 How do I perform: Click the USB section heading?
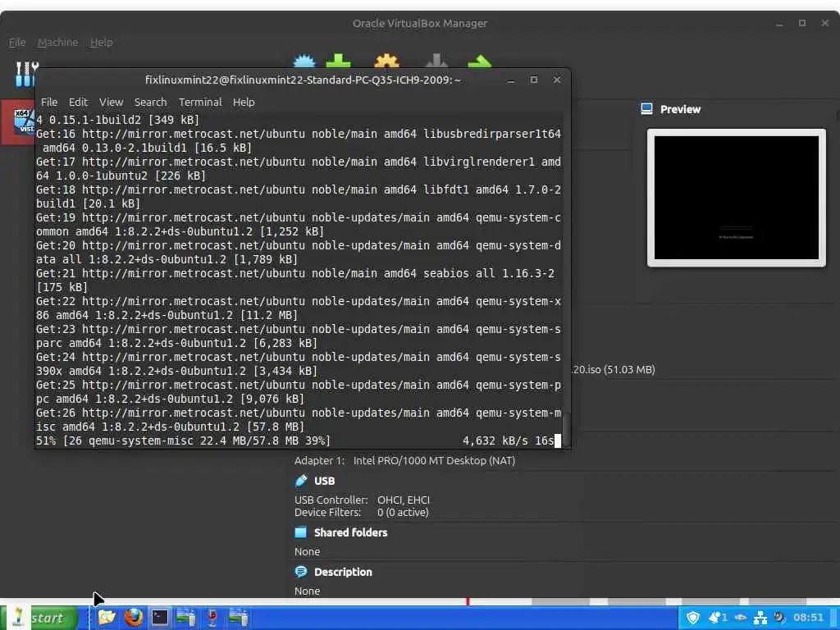point(325,481)
